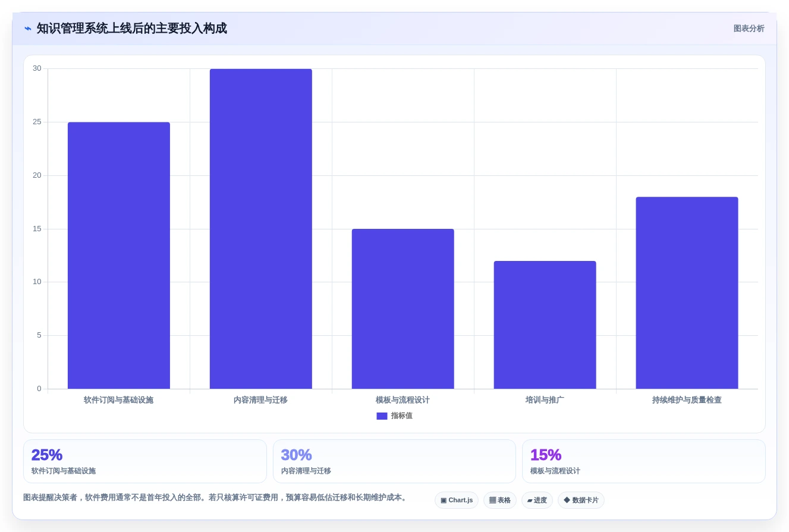
Task: Click x-axis label 模板与流程设计
Action: coord(403,400)
